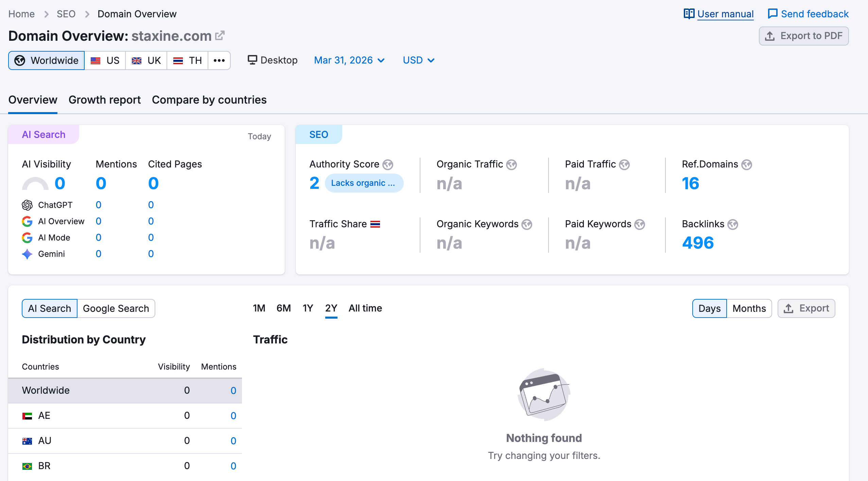Open the USD currency dropdown
Image resolution: width=868 pixels, height=481 pixels.
coord(419,60)
